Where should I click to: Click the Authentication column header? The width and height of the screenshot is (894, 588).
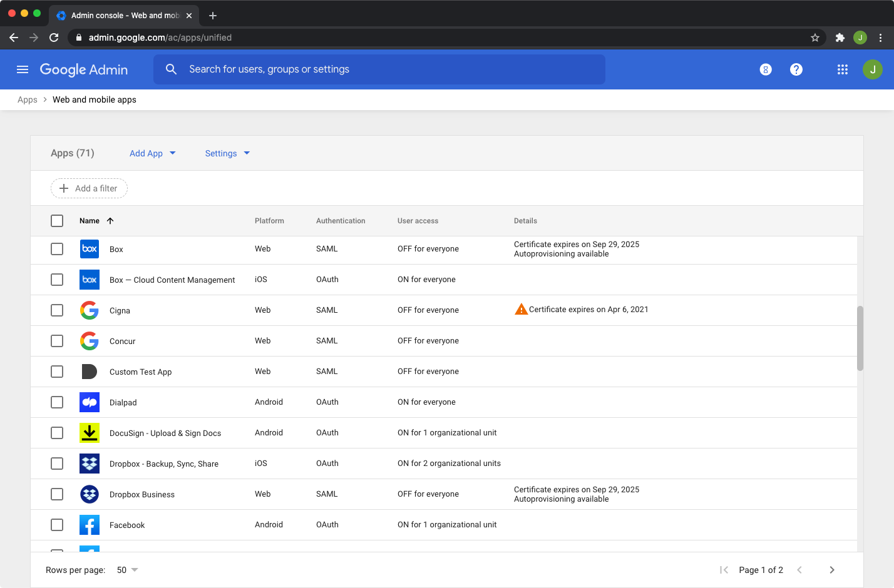tap(341, 221)
